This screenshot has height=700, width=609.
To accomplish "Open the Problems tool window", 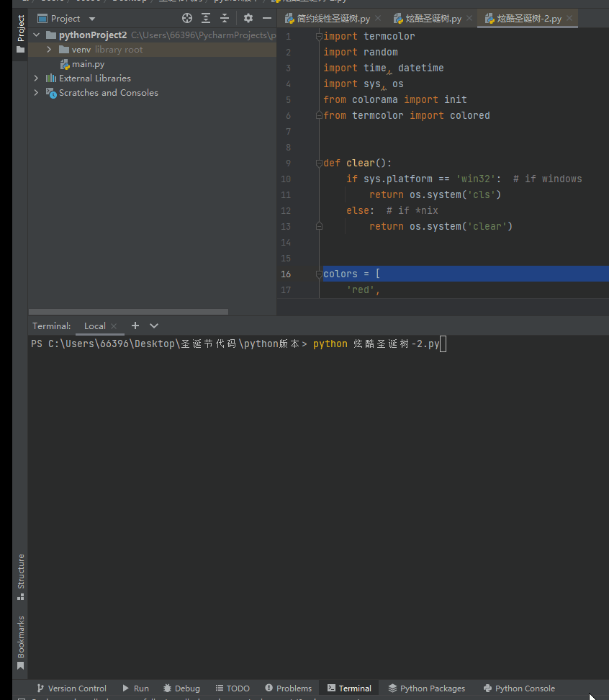I will click(288, 688).
